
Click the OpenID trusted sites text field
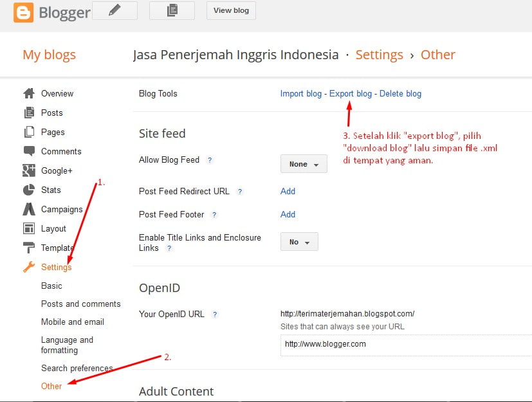click(405, 344)
